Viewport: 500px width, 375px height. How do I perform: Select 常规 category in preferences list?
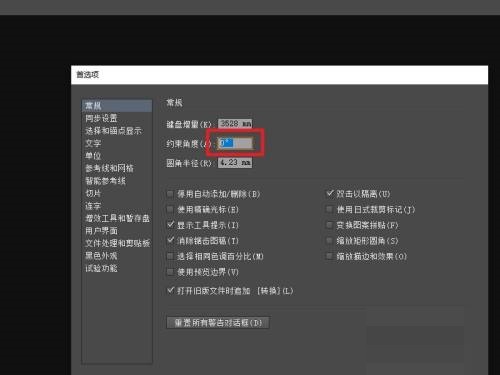click(x=117, y=106)
